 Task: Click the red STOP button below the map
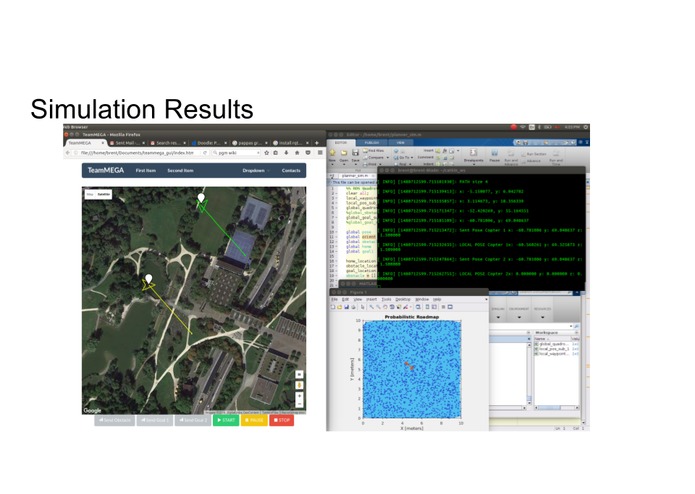pos(281,420)
